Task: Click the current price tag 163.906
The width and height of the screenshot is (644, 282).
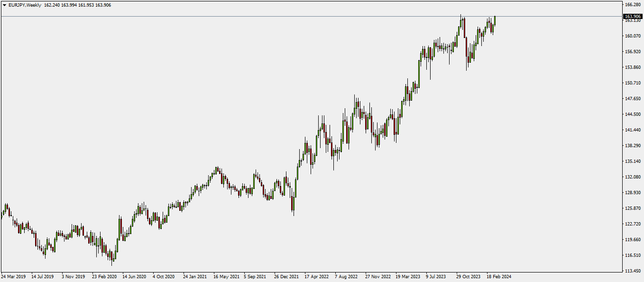Action: tap(633, 17)
